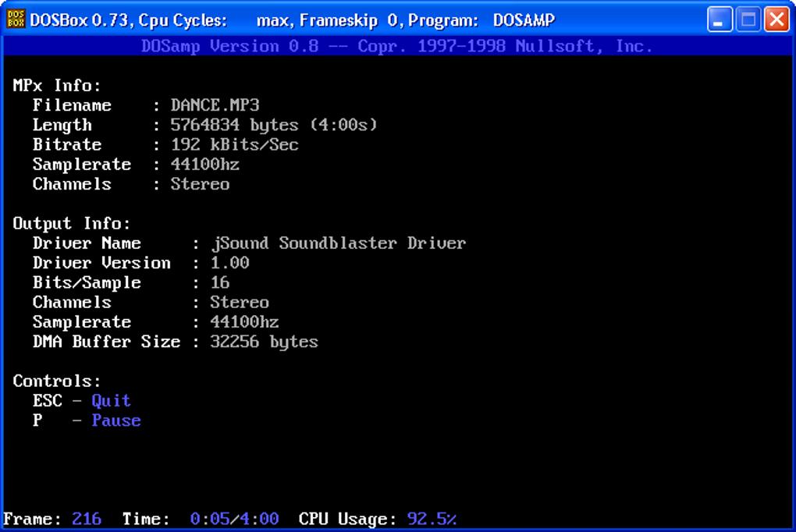Click the MPx Info 'Samplerate' label
The width and height of the screenshot is (796, 532).
point(82,165)
